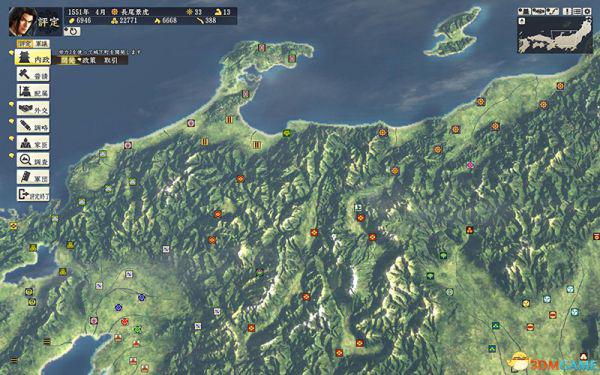The height and width of the screenshot is (375, 600).
Task: Collapse the minimap with the arrow button
Action: point(522,21)
